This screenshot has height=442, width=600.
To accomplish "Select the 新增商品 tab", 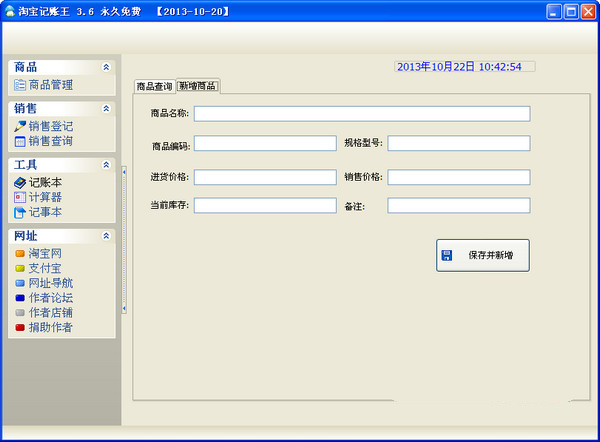I will [x=197, y=86].
